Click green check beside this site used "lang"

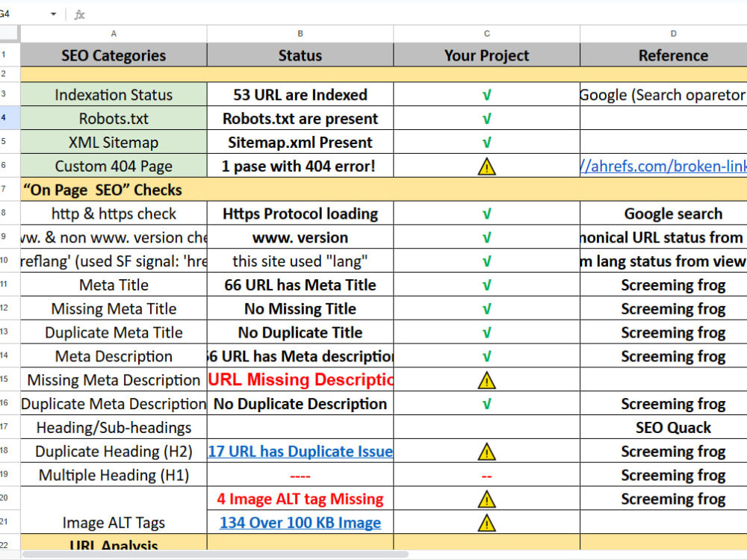point(486,261)
